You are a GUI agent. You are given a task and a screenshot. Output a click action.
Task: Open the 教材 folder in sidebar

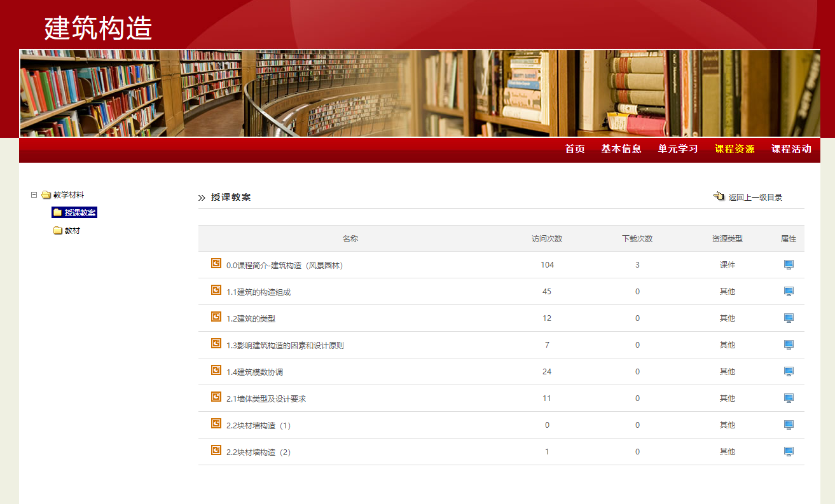coord(72,231)
